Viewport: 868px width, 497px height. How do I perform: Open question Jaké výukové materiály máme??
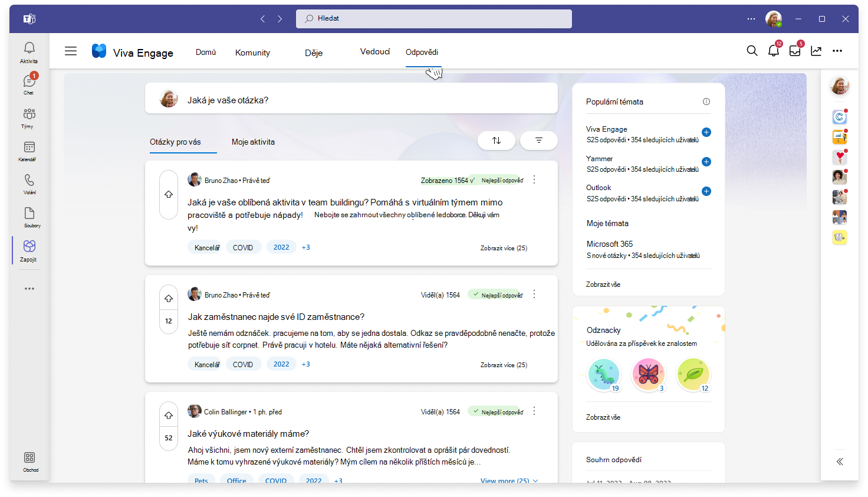(x=248, y=434)
